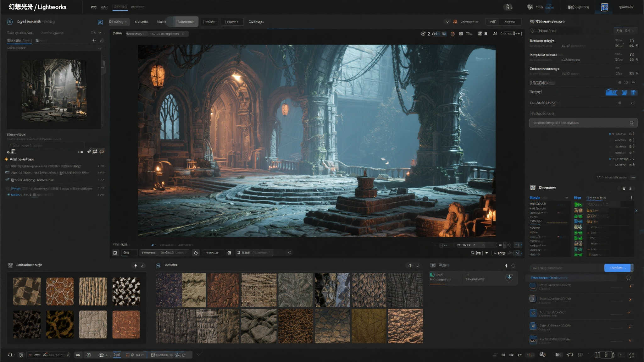Click the circular refresh icon below the viewport
The height and width of the screenshot is (362, 644).
196,253
